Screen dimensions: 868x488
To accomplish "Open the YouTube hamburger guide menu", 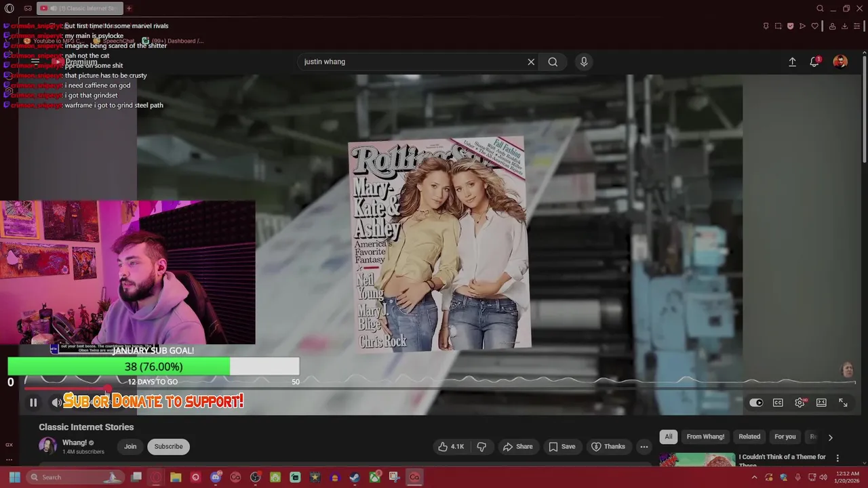I will pos(35,62).
